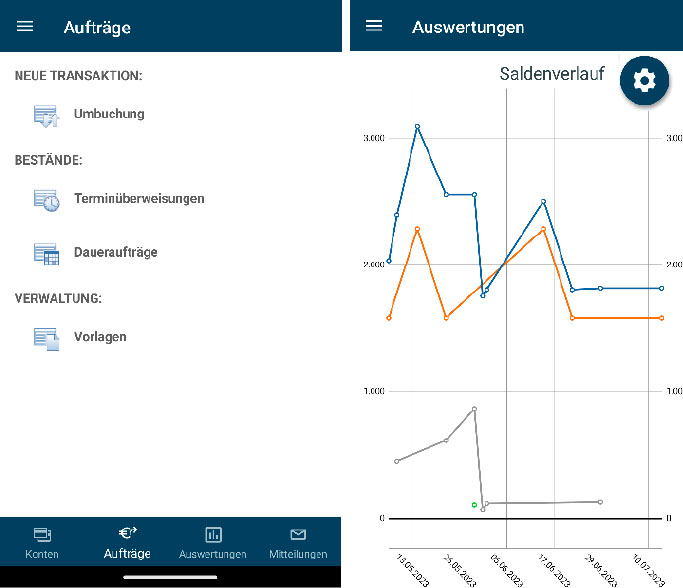Tap the Vorlagen templates icon

pyautogui.click(x=46, y=337)
